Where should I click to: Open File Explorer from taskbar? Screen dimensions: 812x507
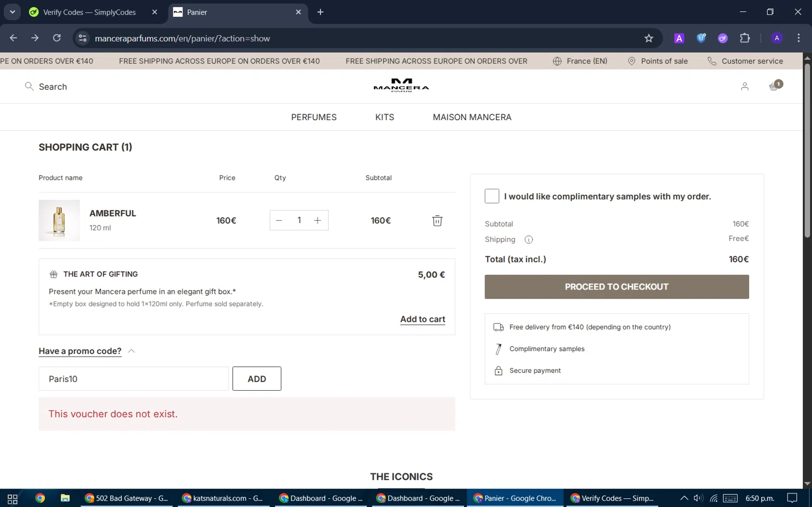pyautogui.click(x=65, y=498)
